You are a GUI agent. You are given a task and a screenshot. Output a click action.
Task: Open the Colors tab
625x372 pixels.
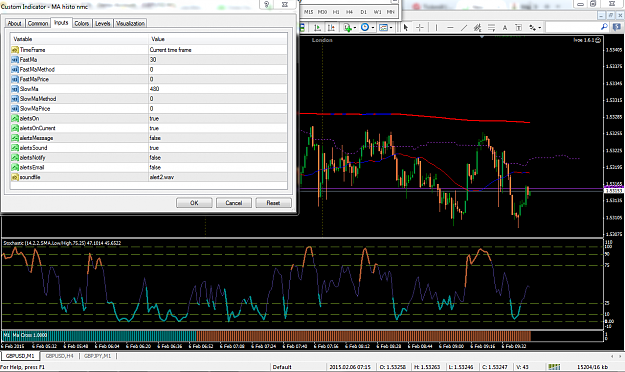[82, 23]
